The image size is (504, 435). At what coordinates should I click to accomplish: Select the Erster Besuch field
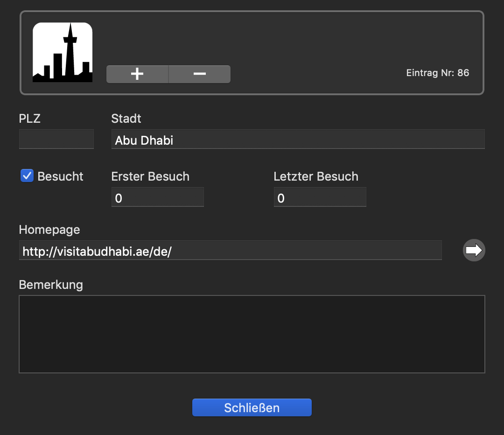158,197
